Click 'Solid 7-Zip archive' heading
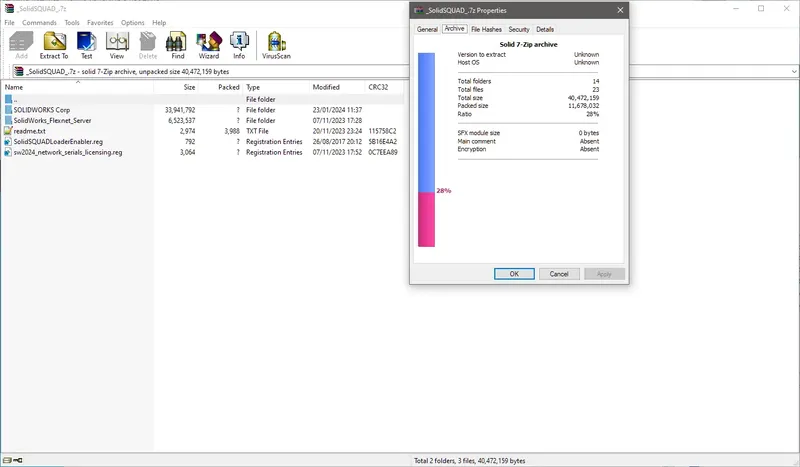This screenshot has height=467, width=800. 529,44
